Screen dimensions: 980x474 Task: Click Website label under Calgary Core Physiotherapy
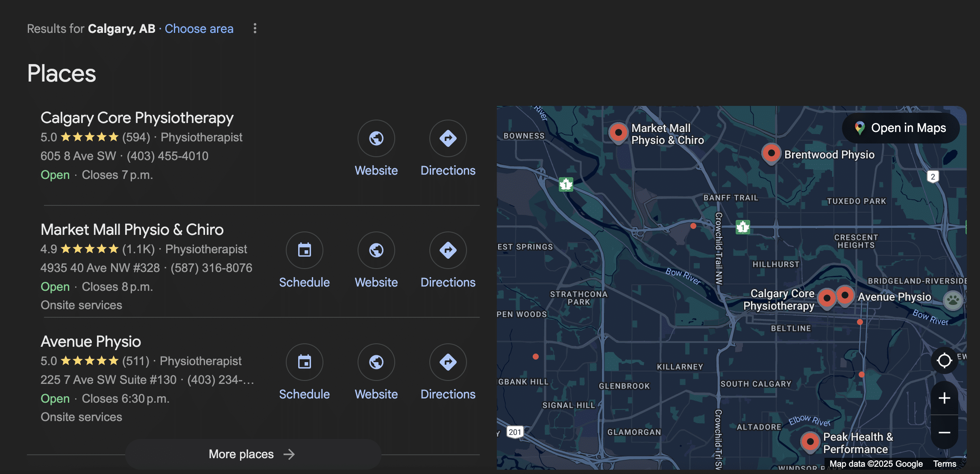point(376,170)
